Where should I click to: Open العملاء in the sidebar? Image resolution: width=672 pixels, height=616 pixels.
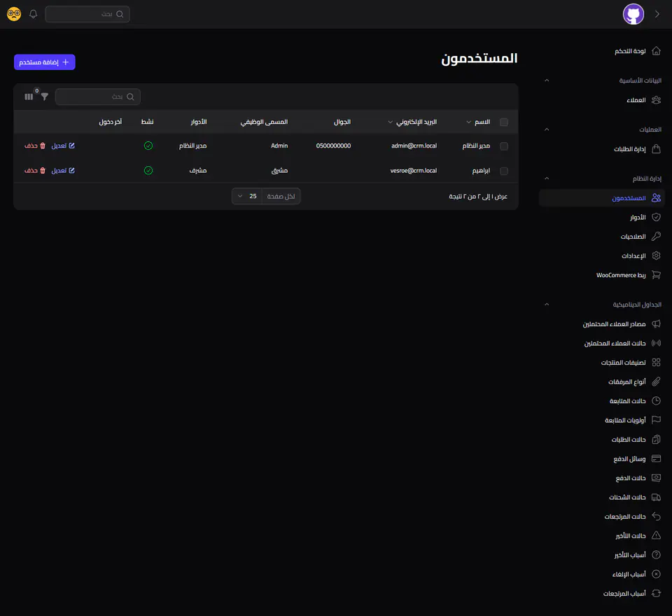point(602,100)
